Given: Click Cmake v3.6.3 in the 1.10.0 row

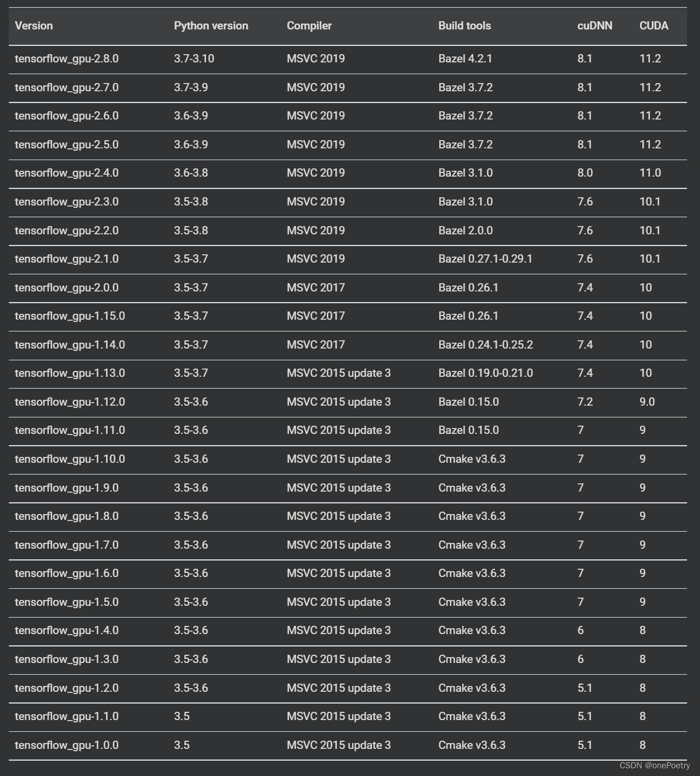Looking at the screenshot, I should [472, 459].
